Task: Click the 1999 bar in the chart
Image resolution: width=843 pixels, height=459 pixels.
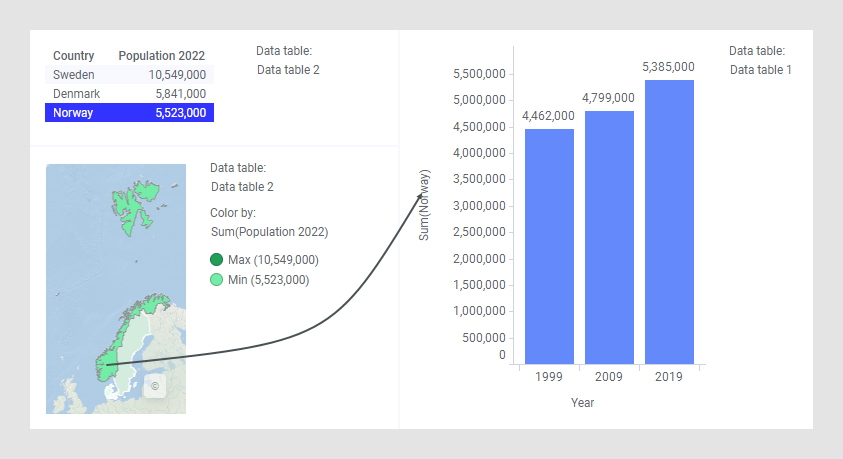Action: pyautogui.click(x=549, y=245)
